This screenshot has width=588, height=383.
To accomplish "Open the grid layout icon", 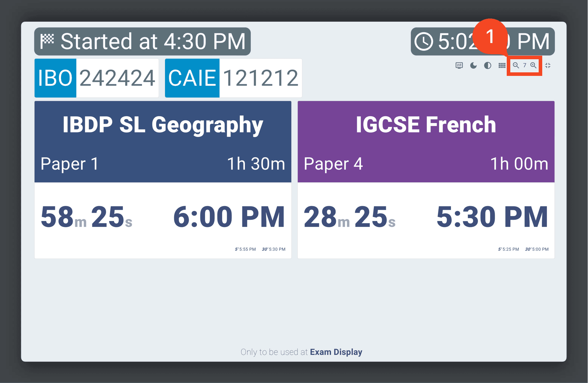I will click(x=502, y=66).
